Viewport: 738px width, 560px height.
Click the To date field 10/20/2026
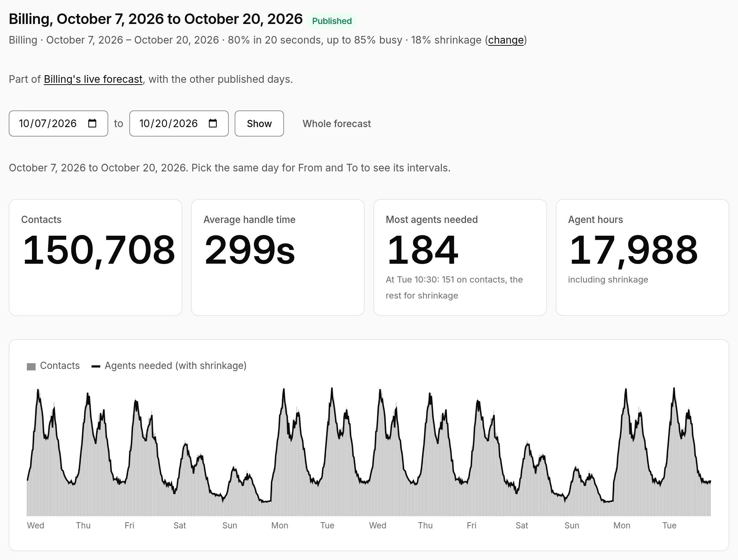(179, 123)
